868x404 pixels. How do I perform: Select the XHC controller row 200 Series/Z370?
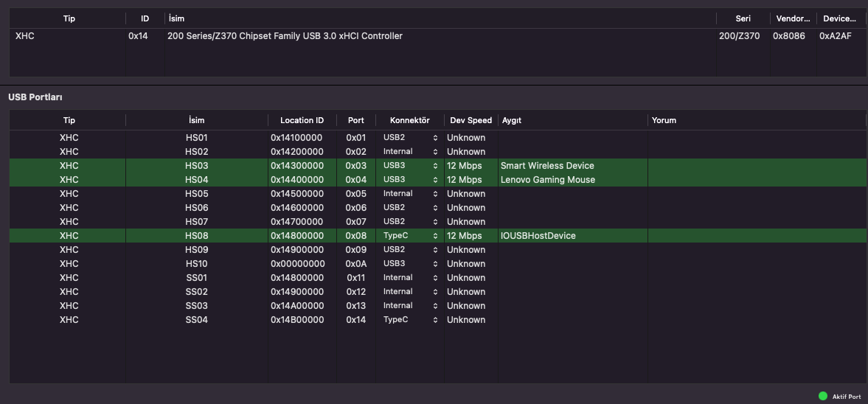click(x=285, y=36)
